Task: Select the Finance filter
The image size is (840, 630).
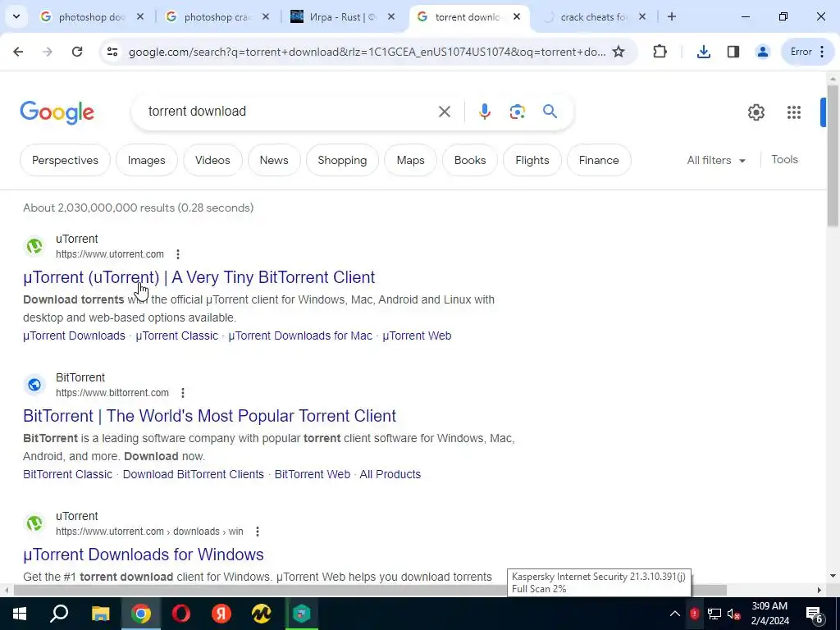Action: point(599,160)
